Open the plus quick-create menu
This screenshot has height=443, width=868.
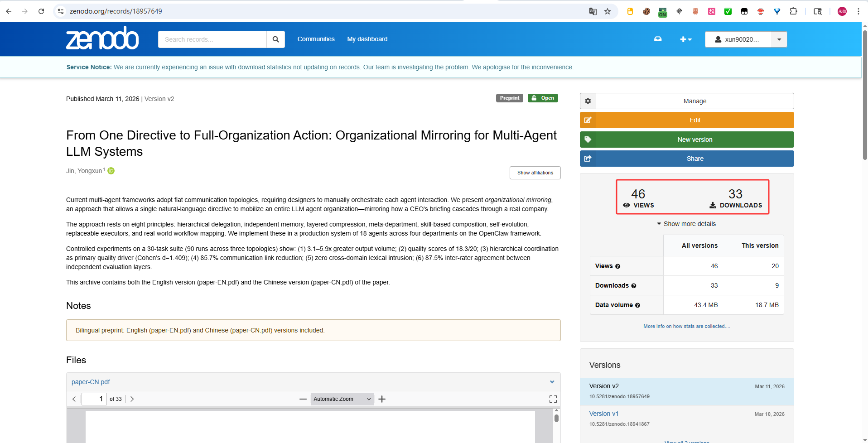(x=686, y=39)
